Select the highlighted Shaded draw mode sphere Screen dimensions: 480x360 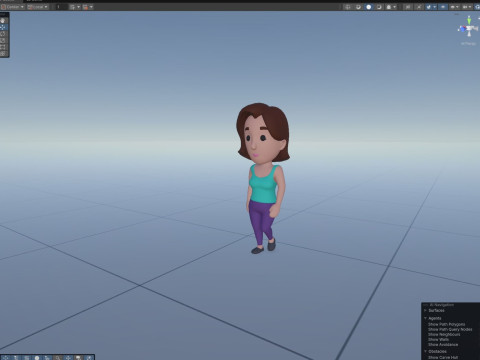pyautogui.click(x=369, y=7)
